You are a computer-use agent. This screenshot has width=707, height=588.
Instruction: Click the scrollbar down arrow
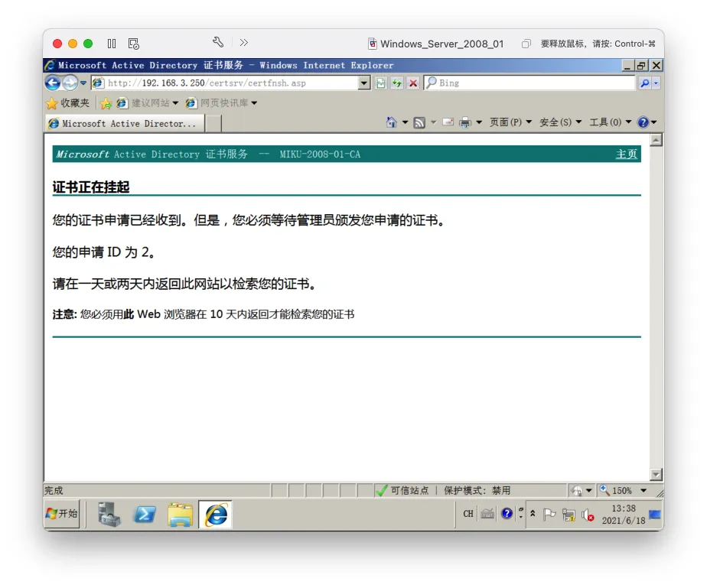[656, 475]
